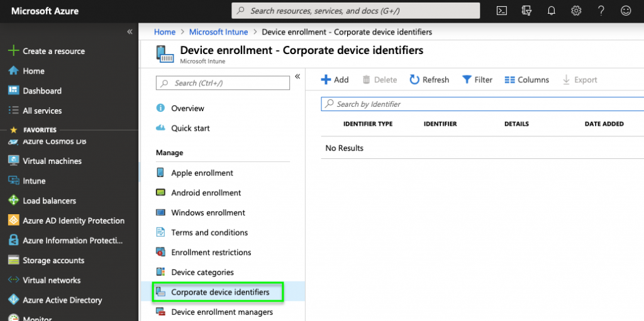Click the Enrollment restrictions icon
The image size is (644, 321).
point(160,252)
